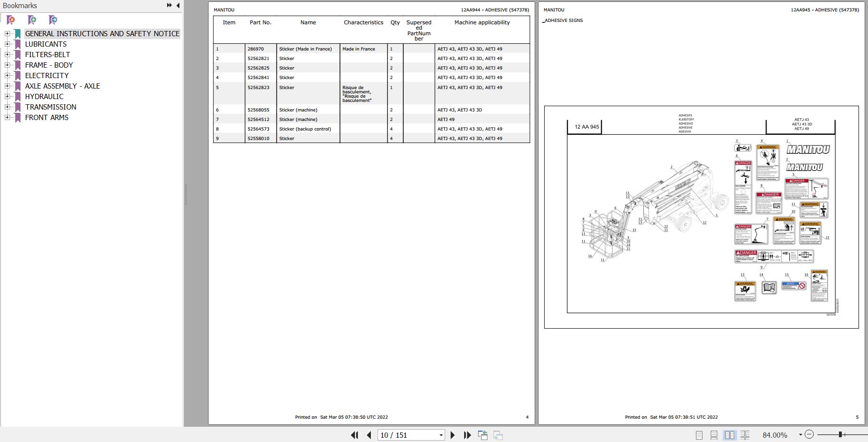Open the LUBRICANTS bookmark
Screen dimensions: 868x442
(x=46, y=44)
